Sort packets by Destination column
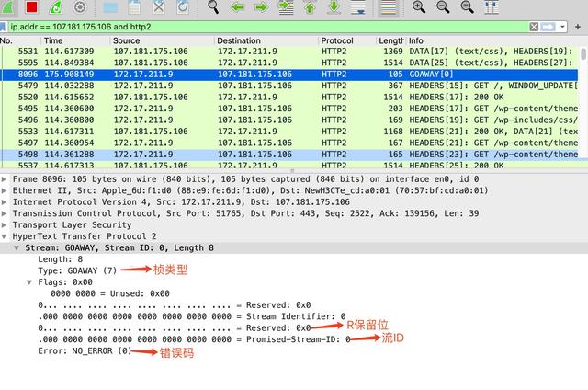 point(266,40)
